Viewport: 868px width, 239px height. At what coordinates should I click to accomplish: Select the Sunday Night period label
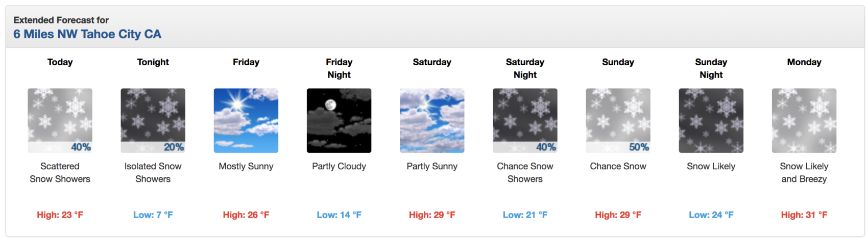pyautogui.click(x=711, y=68)
